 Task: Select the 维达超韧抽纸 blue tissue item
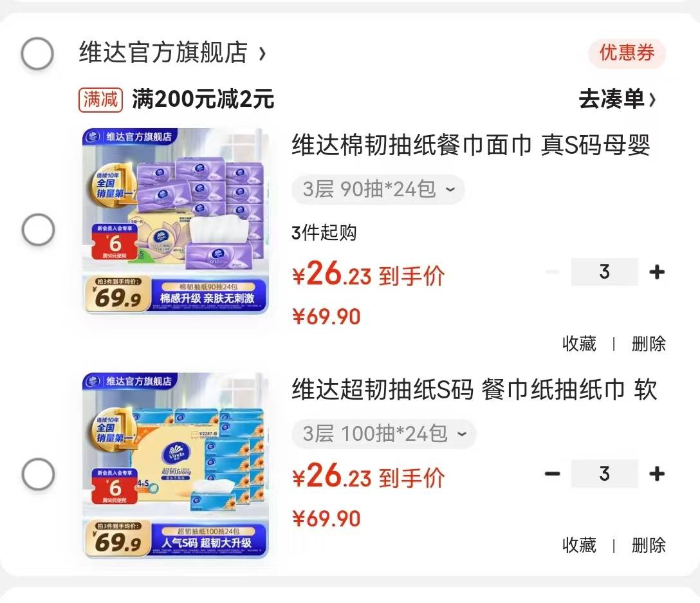[x=39, y=474]
